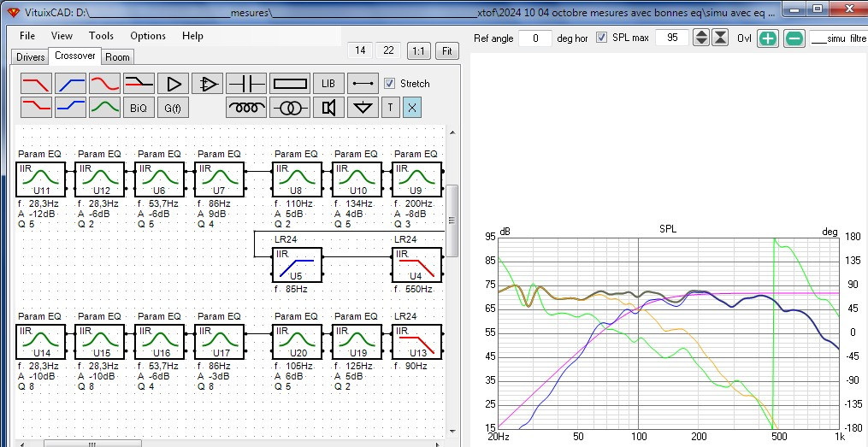This screenshot has height=447, width=868.
Task: Click the schematic vertical scrollbar thumb
Action: point(452,221)
